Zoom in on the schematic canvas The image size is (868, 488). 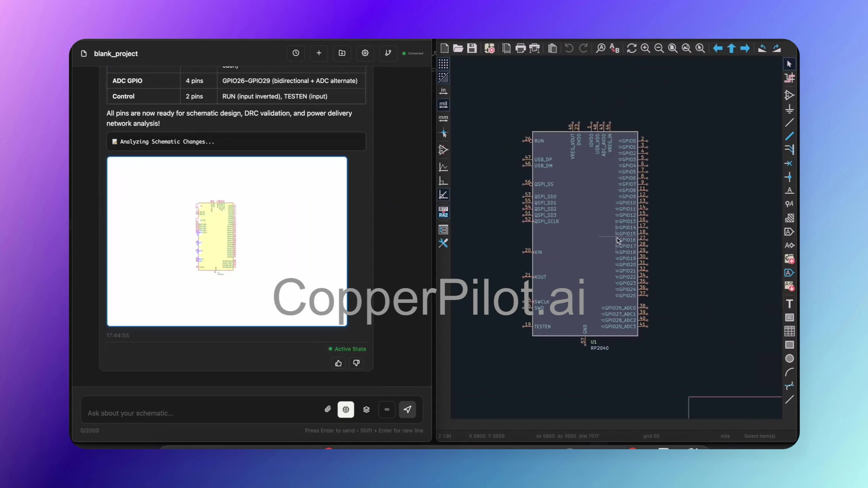point(645,48)
